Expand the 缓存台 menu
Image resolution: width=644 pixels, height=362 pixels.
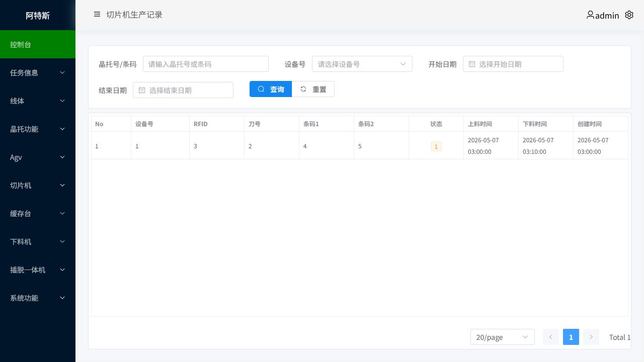(38, 213)
